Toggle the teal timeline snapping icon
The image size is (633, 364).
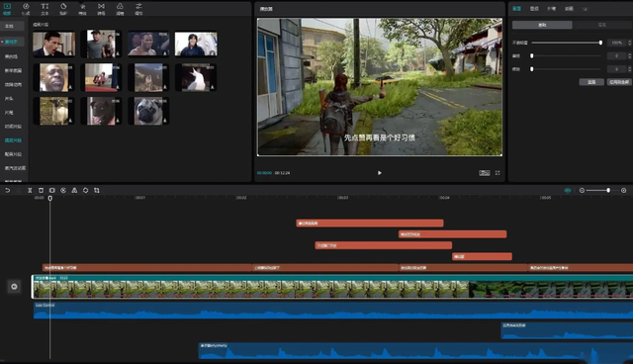[568, 190]
